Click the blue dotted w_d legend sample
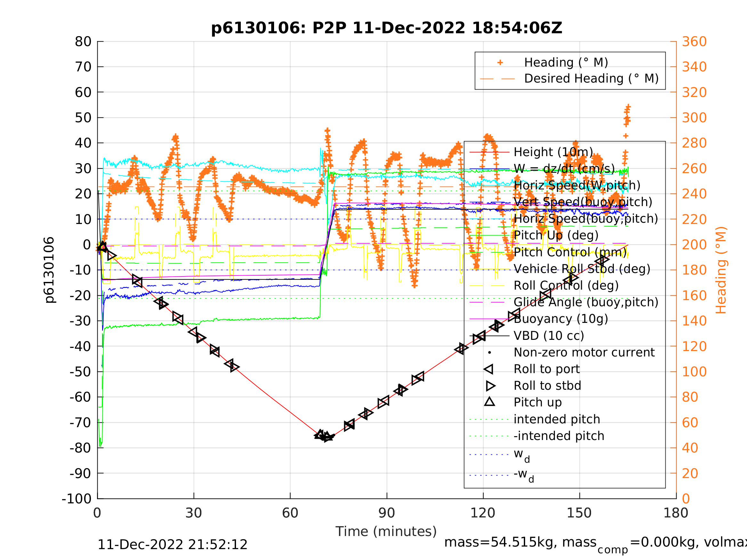This screenshot has width=747, height=560. (x=489, y=455)
